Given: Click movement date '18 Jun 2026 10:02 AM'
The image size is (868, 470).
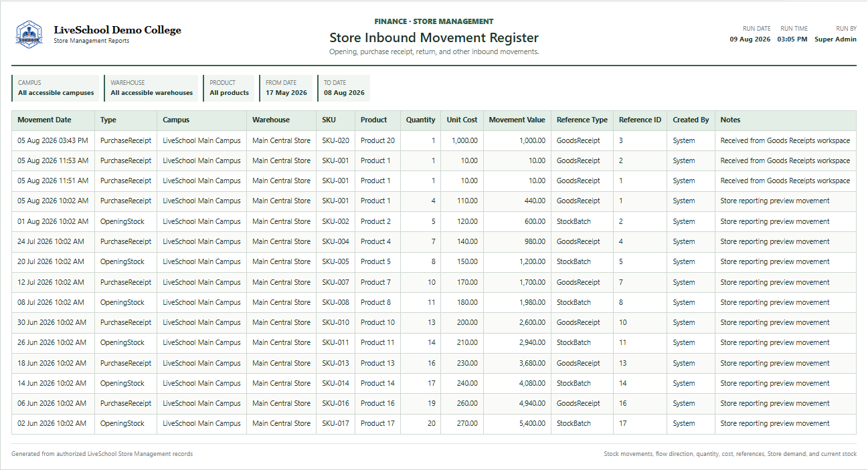Looking at the screenshot, I should [52, 364].
